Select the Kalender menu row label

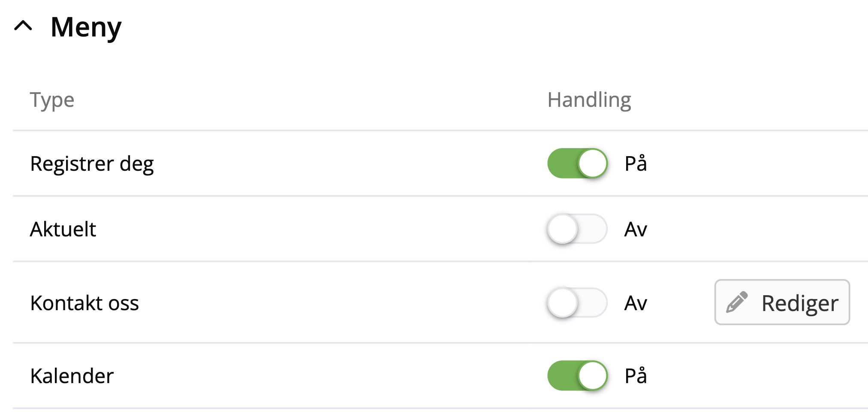72,376
